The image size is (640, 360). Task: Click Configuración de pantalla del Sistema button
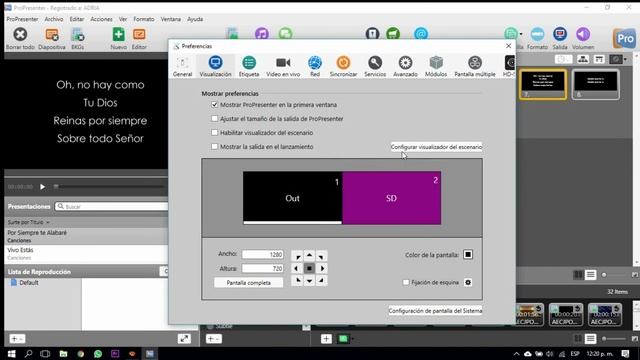pyautogui.click(x=435, y=311)
